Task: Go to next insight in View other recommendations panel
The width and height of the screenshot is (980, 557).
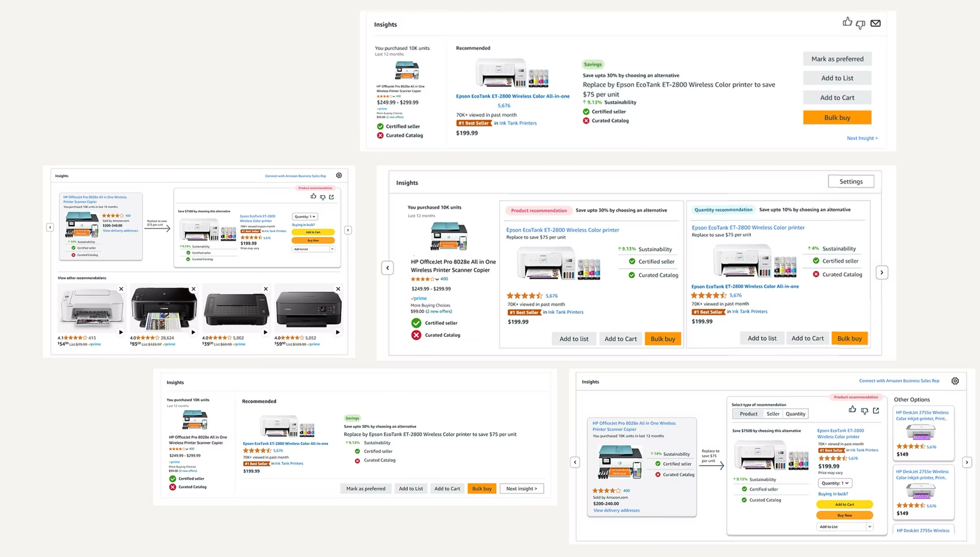Action: pyautogui.click(x=348, y=230)
